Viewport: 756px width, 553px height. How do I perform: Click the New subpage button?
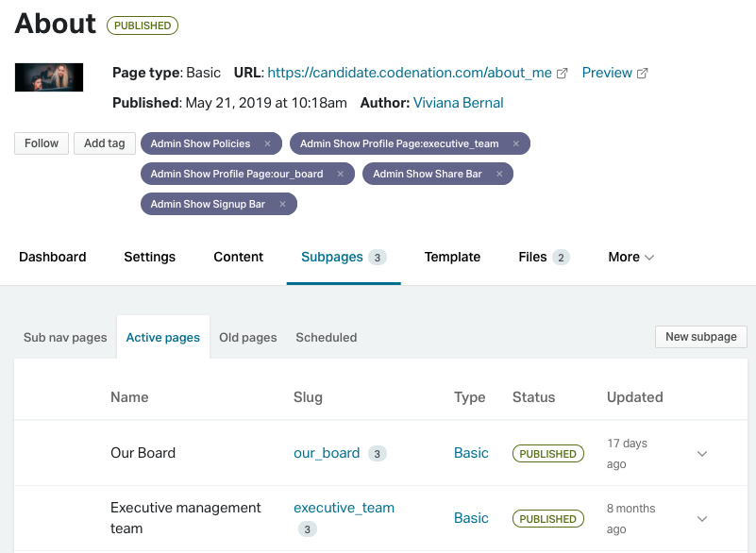[x=701, y=337]
